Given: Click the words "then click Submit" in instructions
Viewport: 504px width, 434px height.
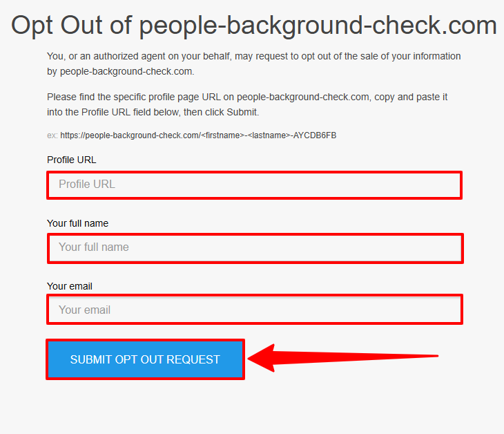Looking at the screenshot, I should click(221, 112).
